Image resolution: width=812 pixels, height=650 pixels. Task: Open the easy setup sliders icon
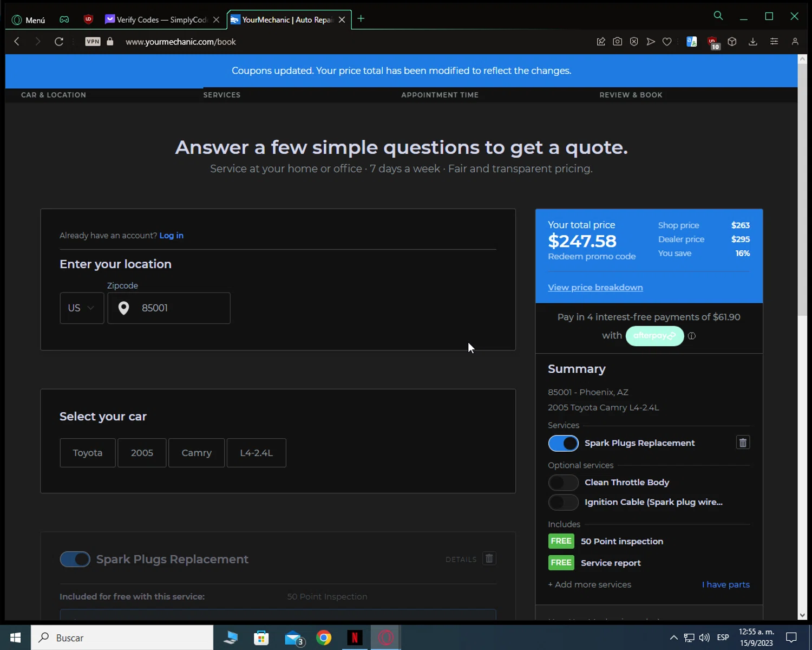[774, 41]
